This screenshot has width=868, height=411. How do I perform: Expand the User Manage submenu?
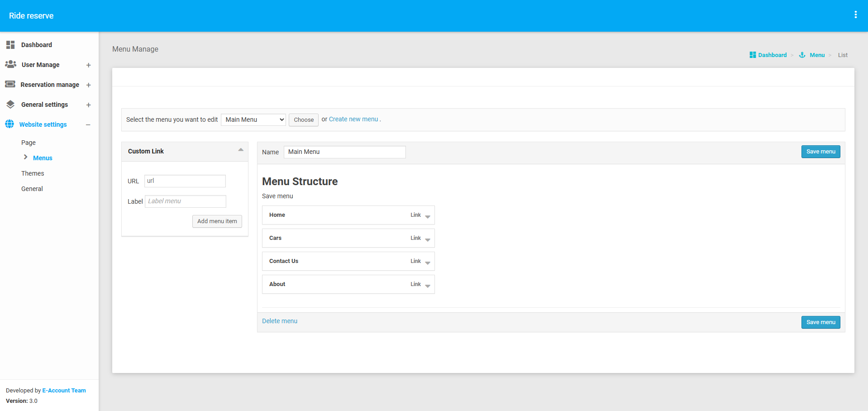(x=88, y=65)
